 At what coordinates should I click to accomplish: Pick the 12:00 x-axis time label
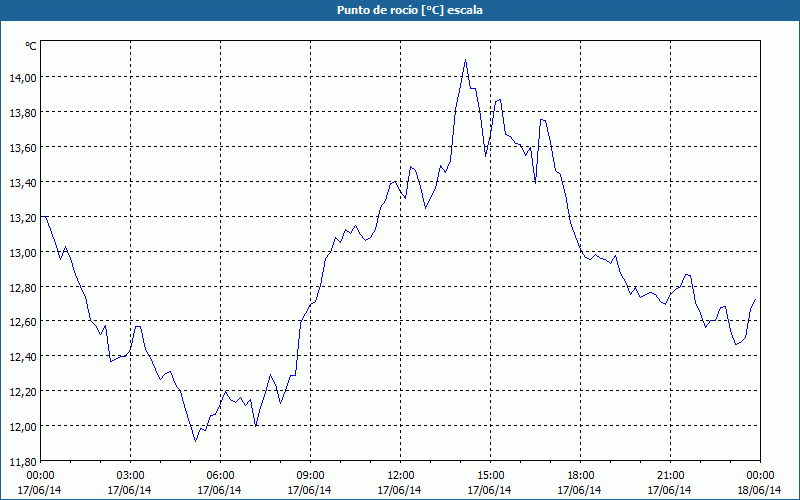point(401,476)
